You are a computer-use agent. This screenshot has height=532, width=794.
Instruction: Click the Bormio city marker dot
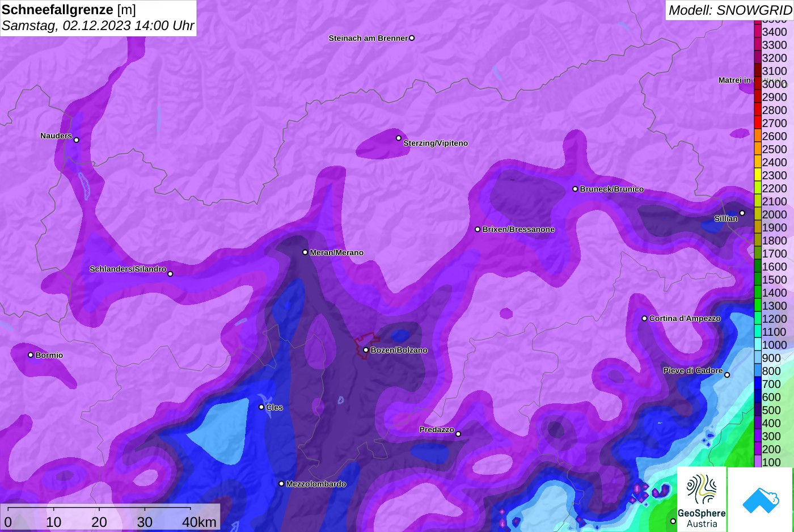pyautogui.click(x=31, y=355)
